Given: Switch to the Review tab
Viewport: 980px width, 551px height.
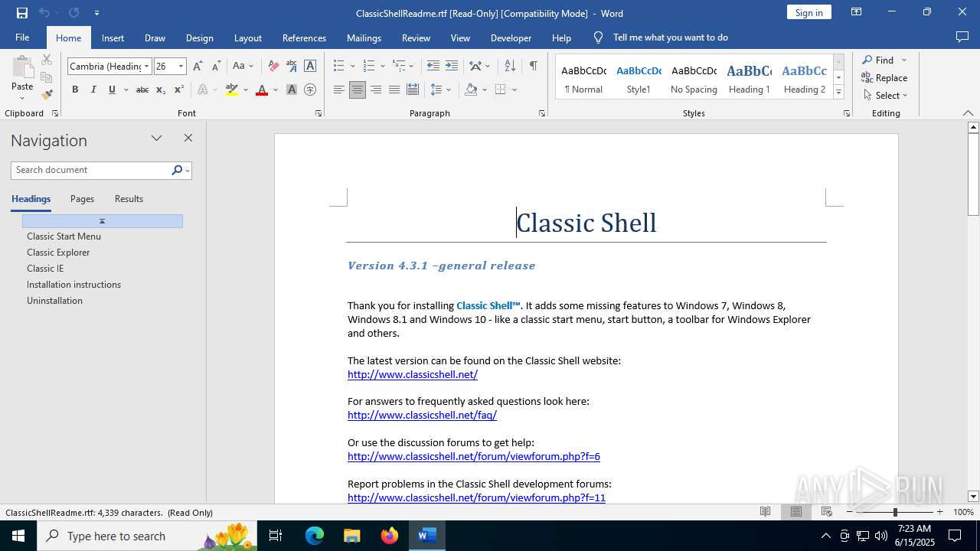Looking at the screenshot, I should click(416, 37).
